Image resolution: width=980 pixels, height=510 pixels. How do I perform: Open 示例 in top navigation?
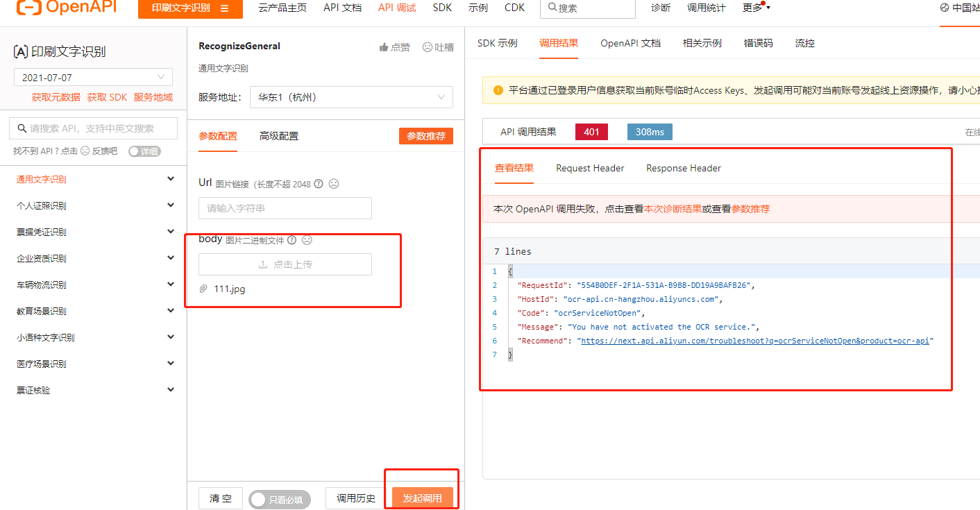tap(478, 8)
